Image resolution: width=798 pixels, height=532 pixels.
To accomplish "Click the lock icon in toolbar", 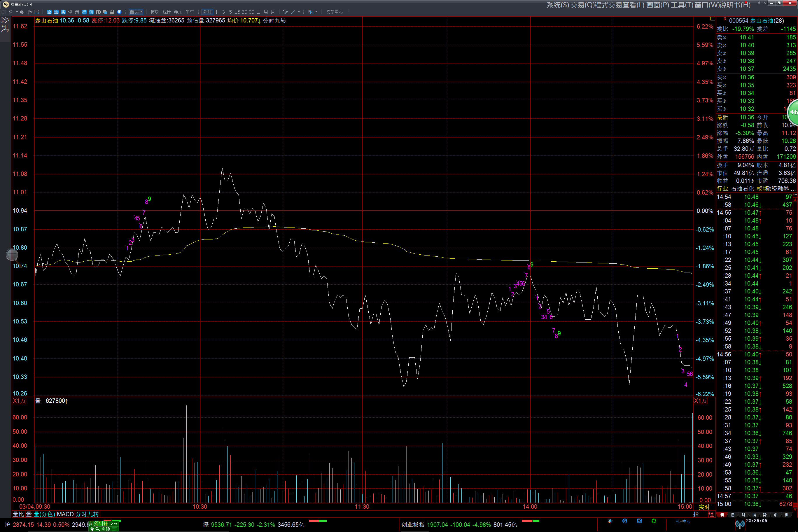I will click(112, 12).
